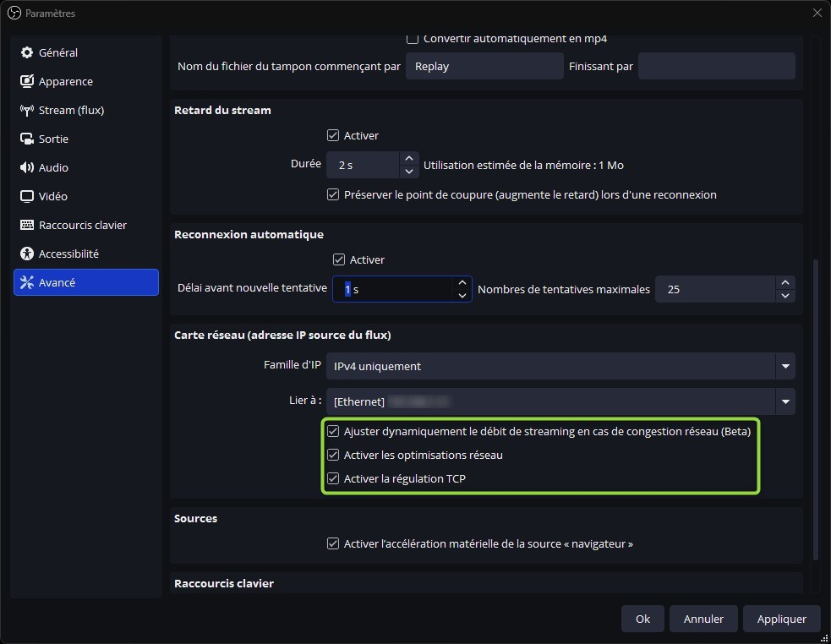Screen dimensions: 831x644
Task: Click the Vidéo monitor icon
Action: [x=26, y=197]
